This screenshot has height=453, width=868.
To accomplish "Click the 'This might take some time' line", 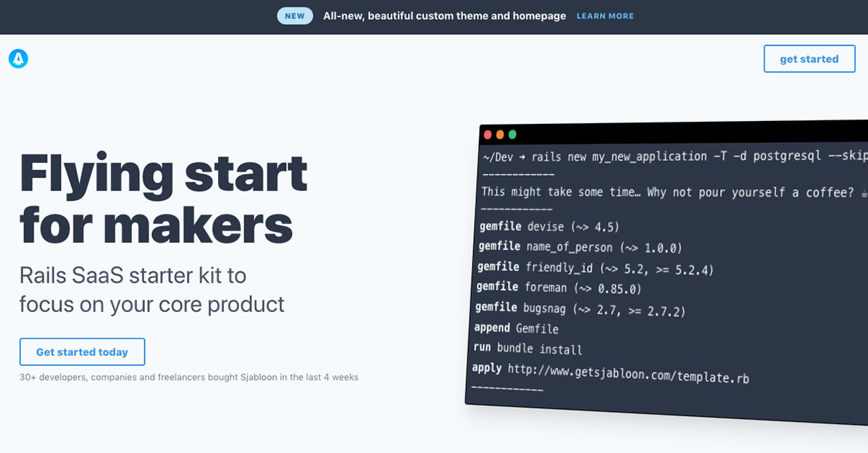I will click(x=675, y=192).
